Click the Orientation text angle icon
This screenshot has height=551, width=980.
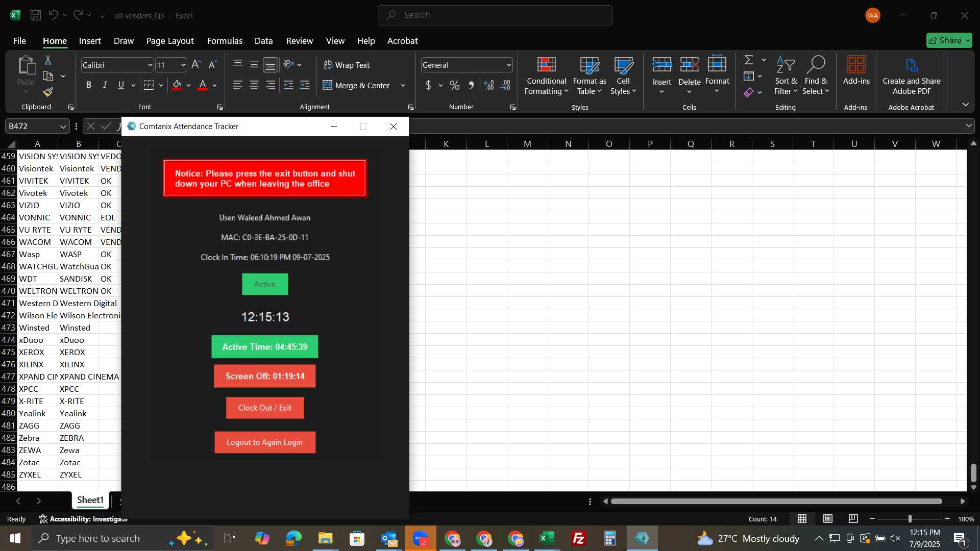point(288,65)
